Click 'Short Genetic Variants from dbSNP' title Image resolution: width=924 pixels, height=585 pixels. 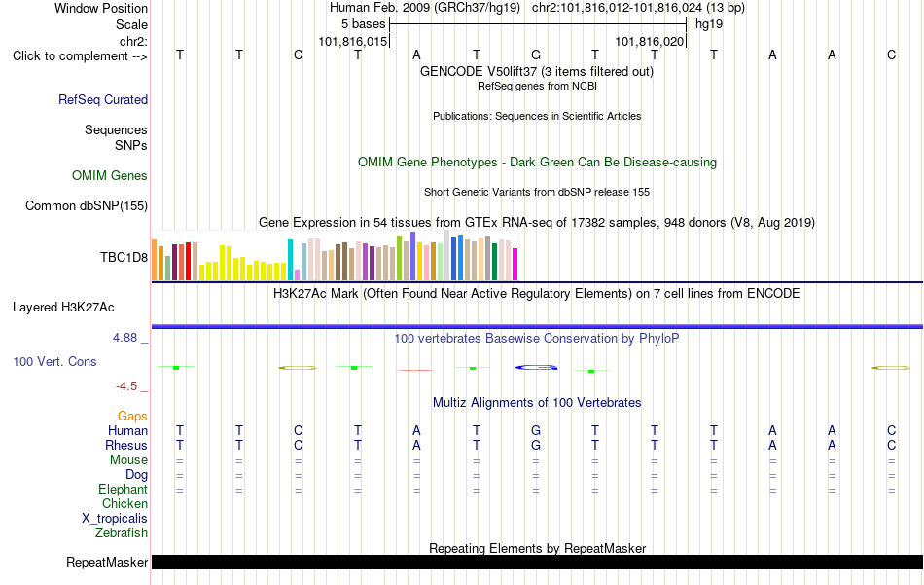[537, 193]
